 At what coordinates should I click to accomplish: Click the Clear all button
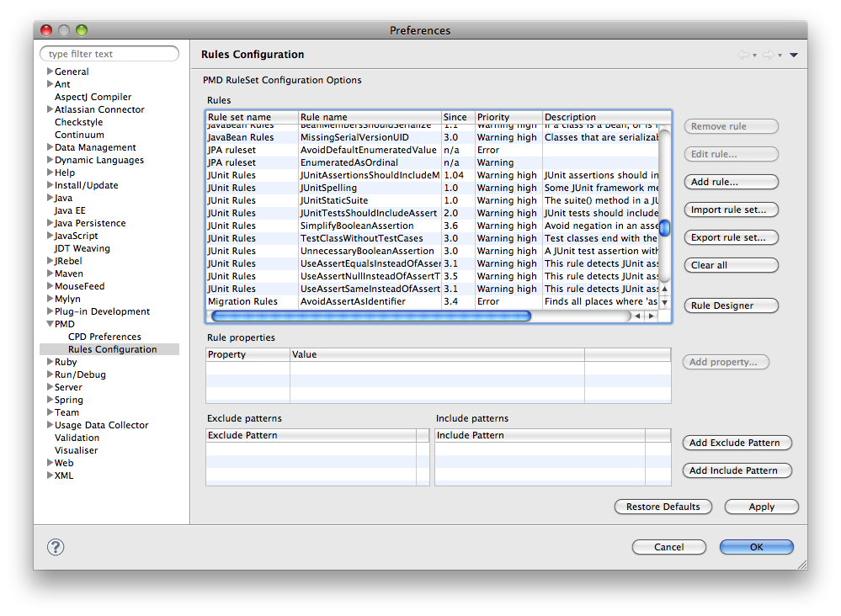(x=730, y=265)
